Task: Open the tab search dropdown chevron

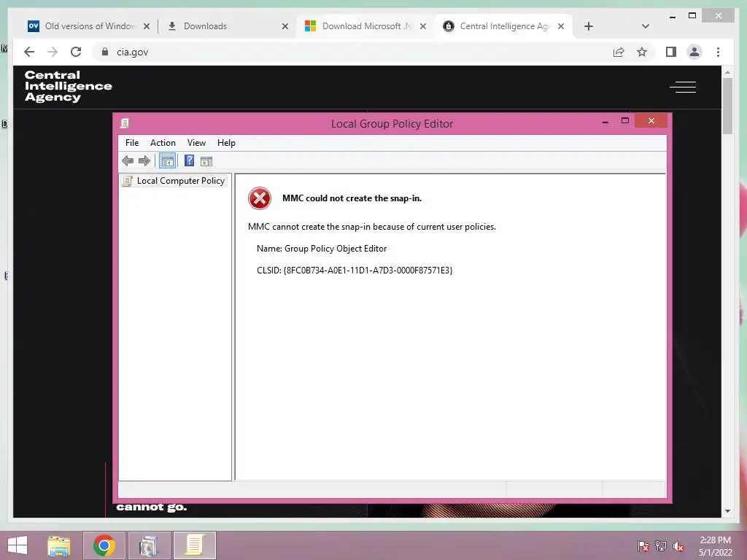Action: click(x=646, y=26)
